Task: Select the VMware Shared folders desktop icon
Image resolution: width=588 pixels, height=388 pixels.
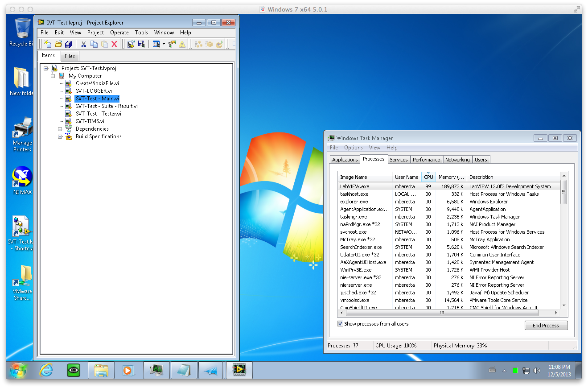Action: [22, 283]
